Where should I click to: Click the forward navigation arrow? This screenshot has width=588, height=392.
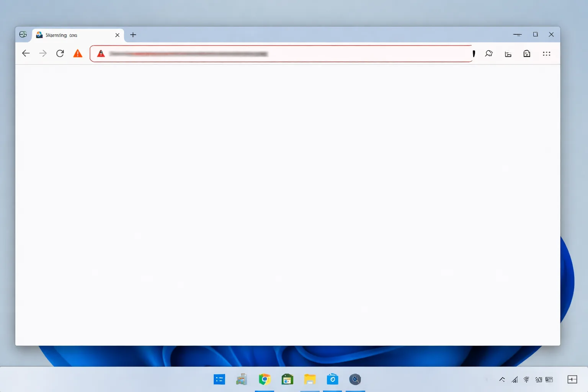pos(43,53)
